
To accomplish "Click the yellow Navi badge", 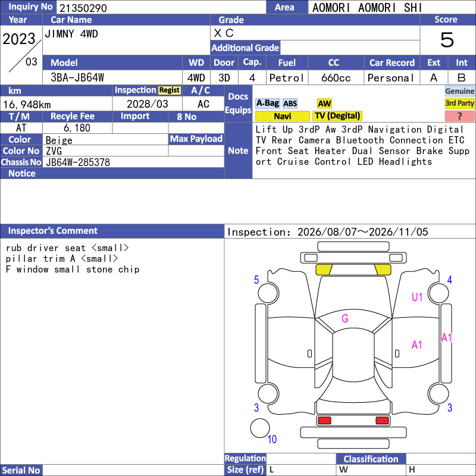I will click(282, 116).
